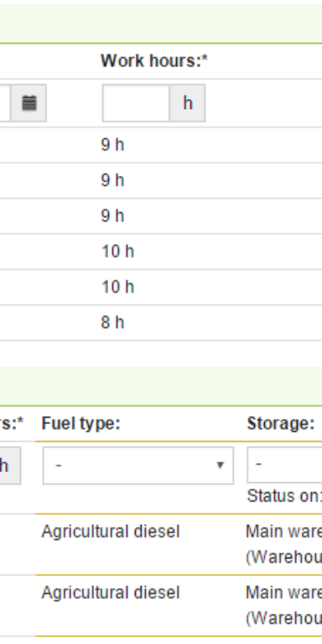
Task: Click the Work hours column label
Action: (154, 61)
